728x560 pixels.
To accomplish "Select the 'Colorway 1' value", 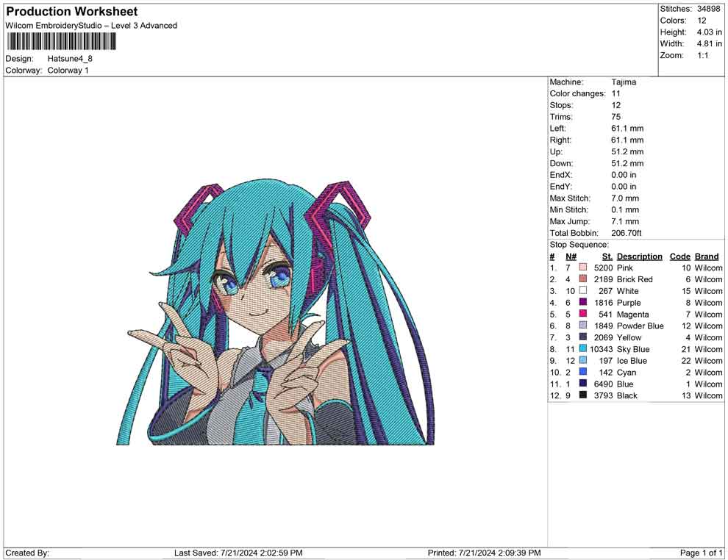I will [68, 71].
